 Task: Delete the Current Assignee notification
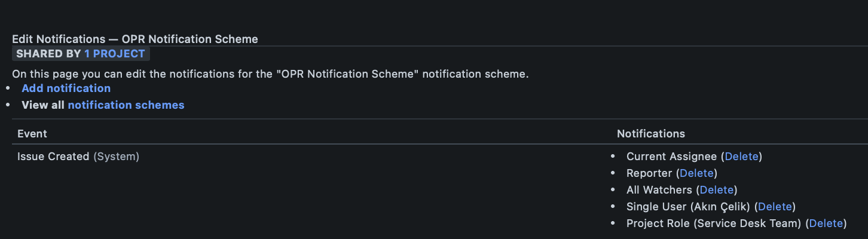pos(741,157)
